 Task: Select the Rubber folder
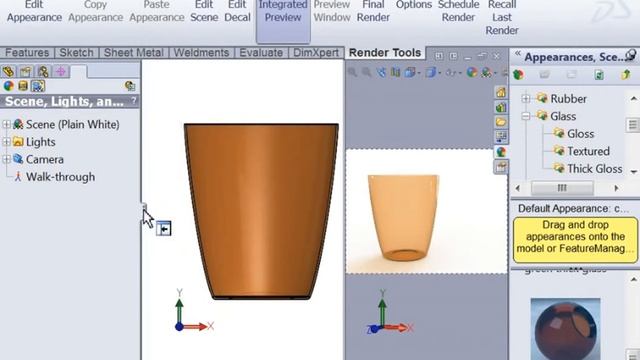click(x=562, y=99)
